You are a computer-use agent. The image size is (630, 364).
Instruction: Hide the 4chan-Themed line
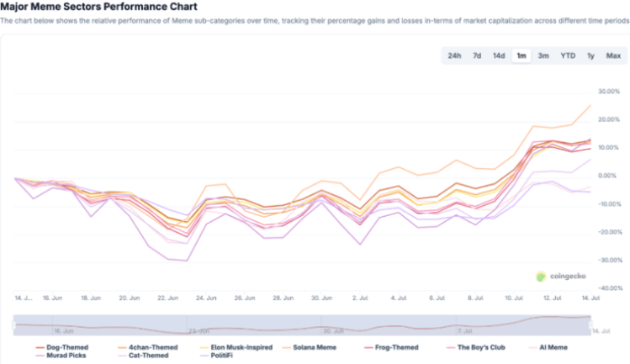(153, 346)
